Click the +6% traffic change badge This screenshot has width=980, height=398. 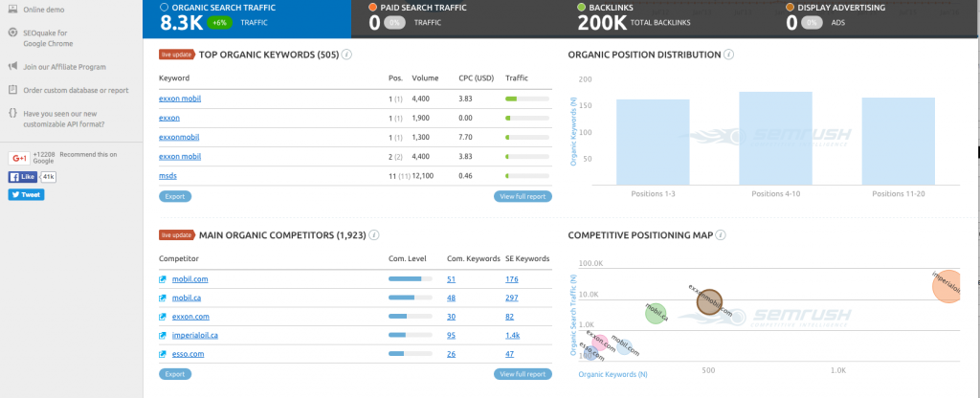221,23
